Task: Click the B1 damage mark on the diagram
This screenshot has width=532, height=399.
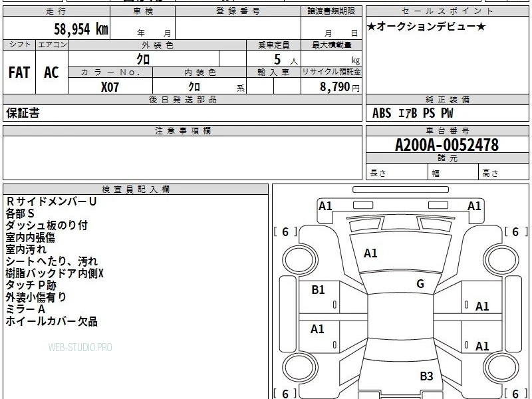Action: (x=318, y=290)
